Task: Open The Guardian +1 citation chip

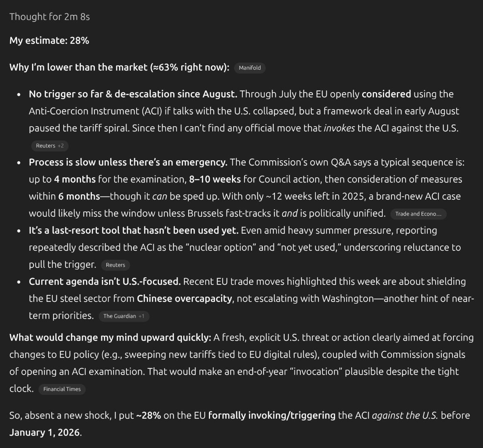Action: [124, 316]
